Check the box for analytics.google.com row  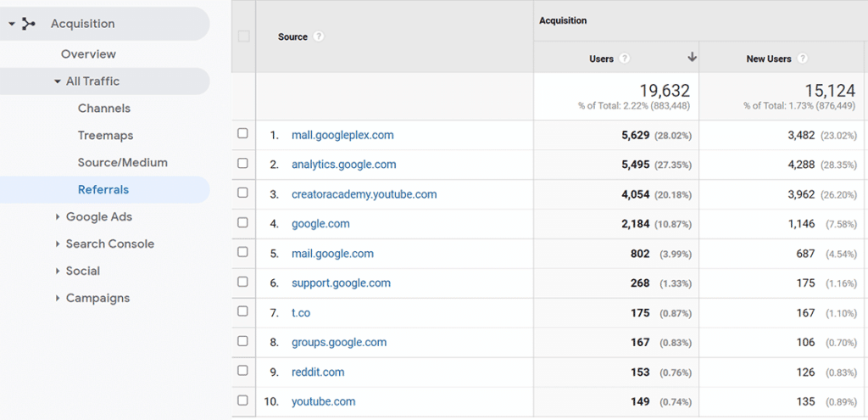tap(242, 163)
